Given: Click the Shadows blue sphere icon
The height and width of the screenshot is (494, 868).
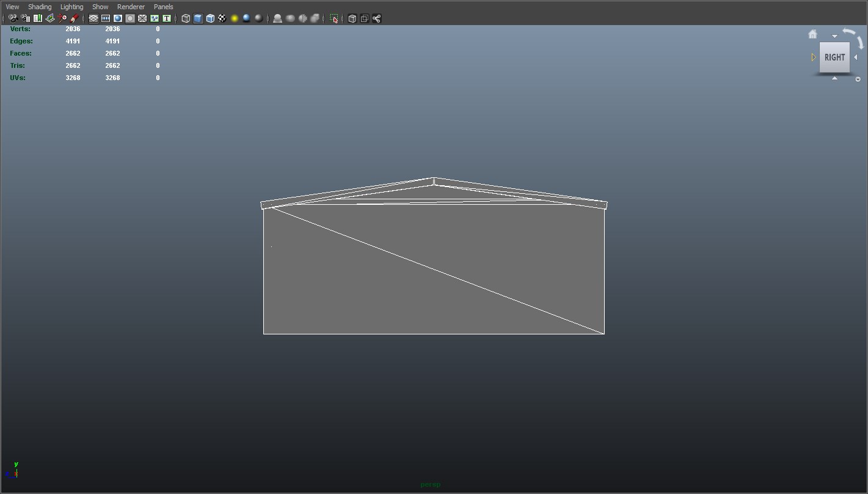Looking at the screenshot, I should tap(246, 18).
